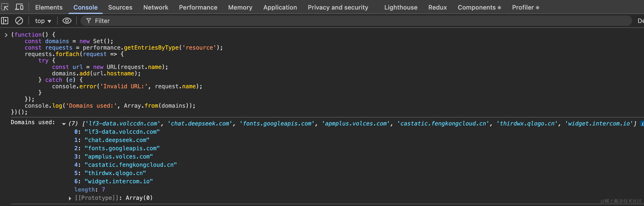The image size is (644, 206).
Task: Open the React Components tab
Action: point(479,7)
